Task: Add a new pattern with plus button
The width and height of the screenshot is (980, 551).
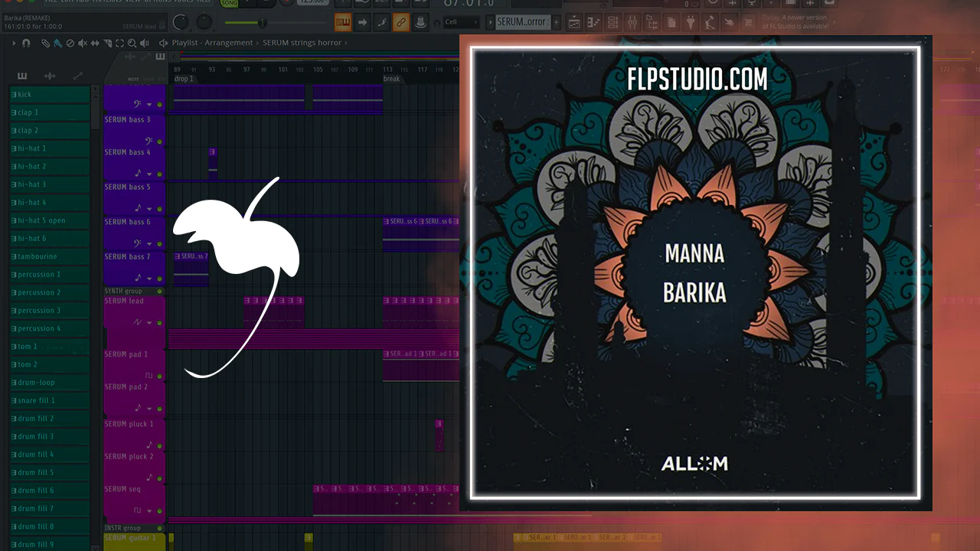Action: tap(557, 23)
